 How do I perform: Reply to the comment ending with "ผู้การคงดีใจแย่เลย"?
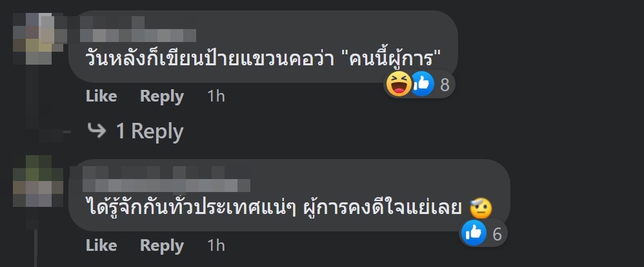162,246
